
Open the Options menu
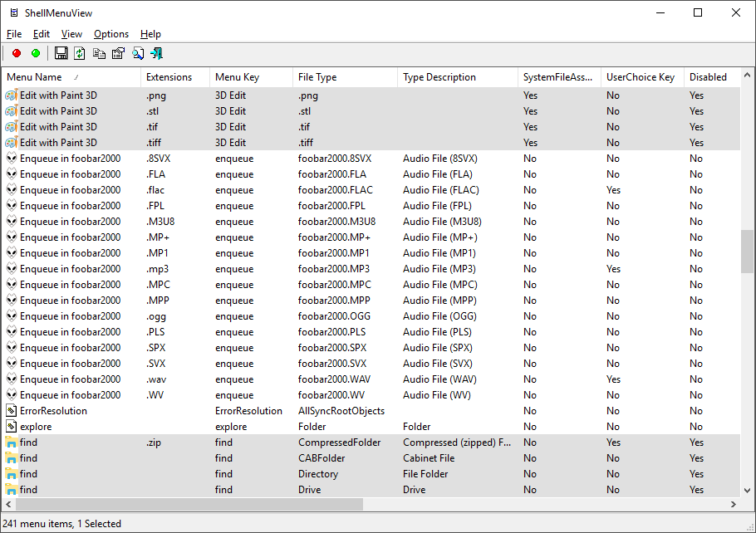[111, 34]
